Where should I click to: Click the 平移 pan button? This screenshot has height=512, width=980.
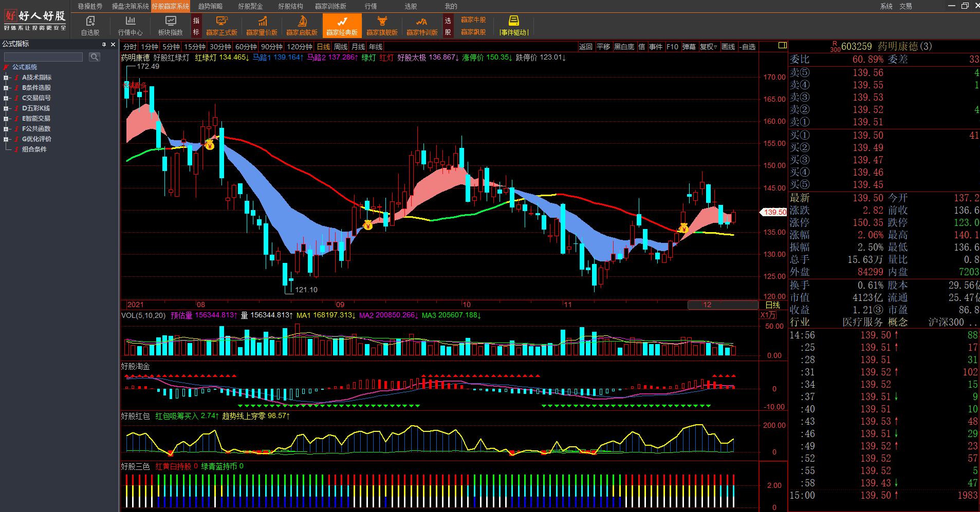[603, 47]
